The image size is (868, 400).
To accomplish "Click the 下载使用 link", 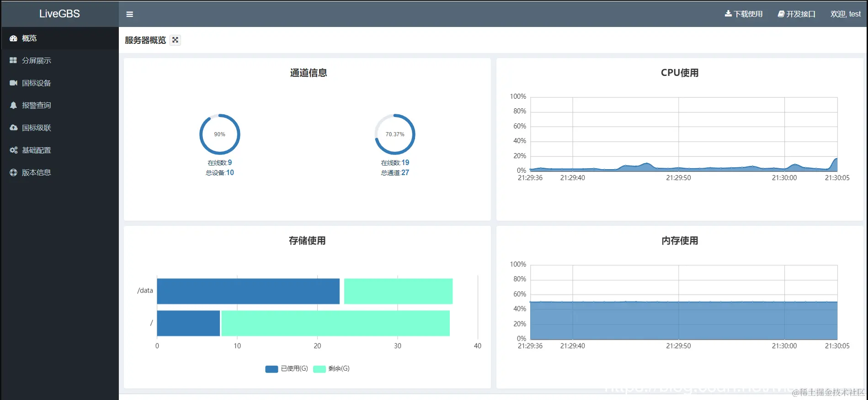I will [744, 14].
